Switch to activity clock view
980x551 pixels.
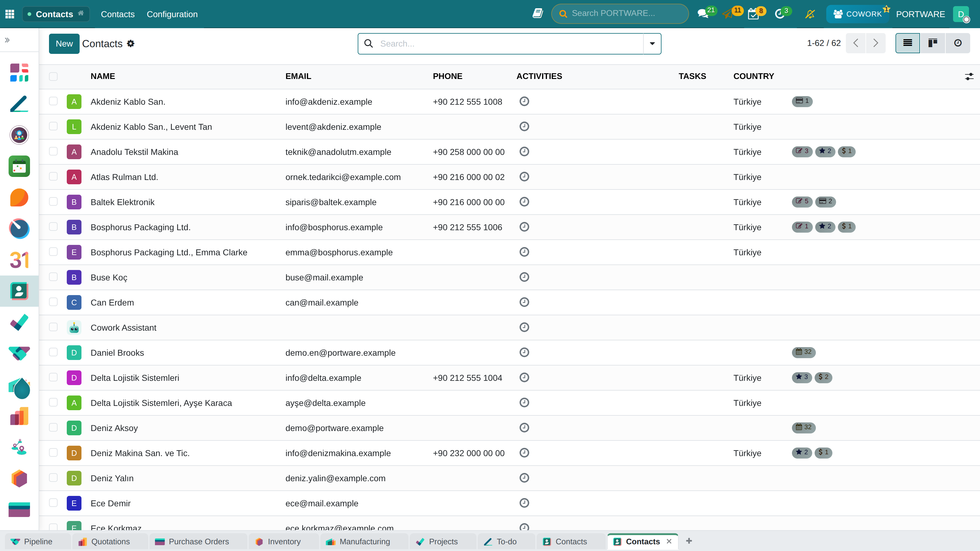958,43
